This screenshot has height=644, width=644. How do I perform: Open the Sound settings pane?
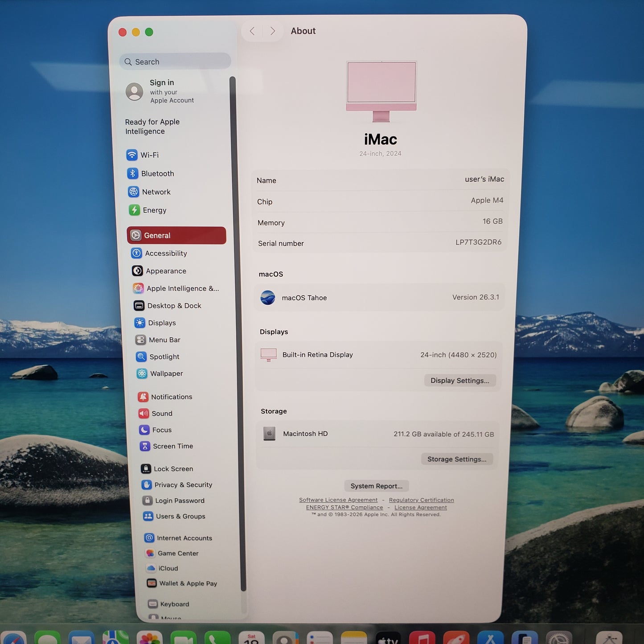(x=163, y=413)
